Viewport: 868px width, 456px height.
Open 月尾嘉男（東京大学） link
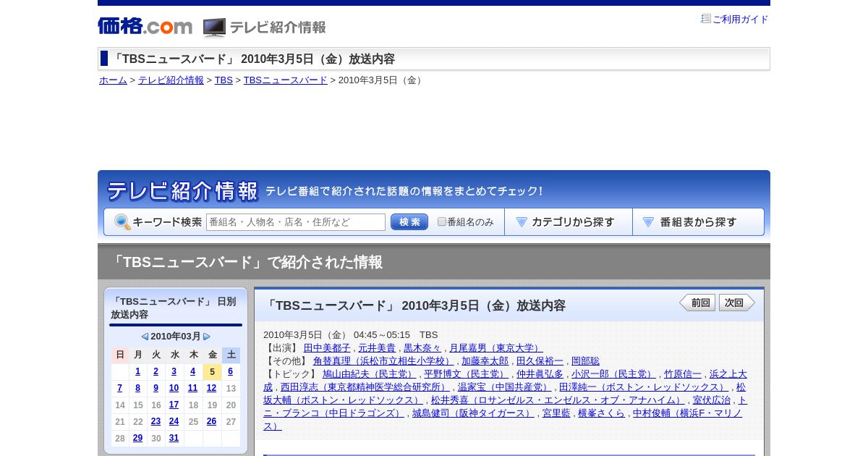coord(495,348)
